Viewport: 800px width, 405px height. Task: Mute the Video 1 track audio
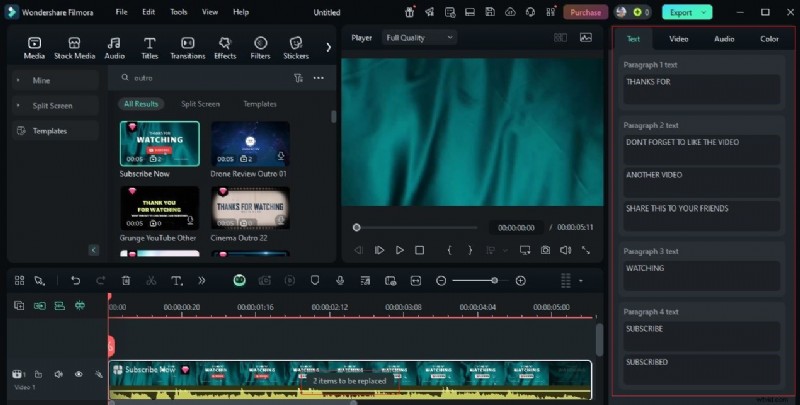point(58,374)
